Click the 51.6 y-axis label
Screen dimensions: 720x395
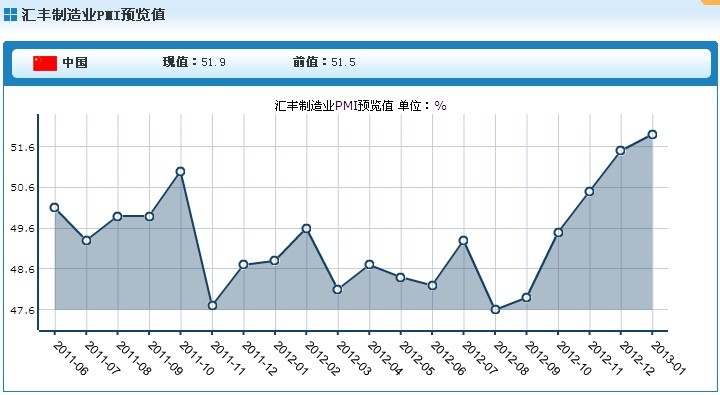(22, 147)
